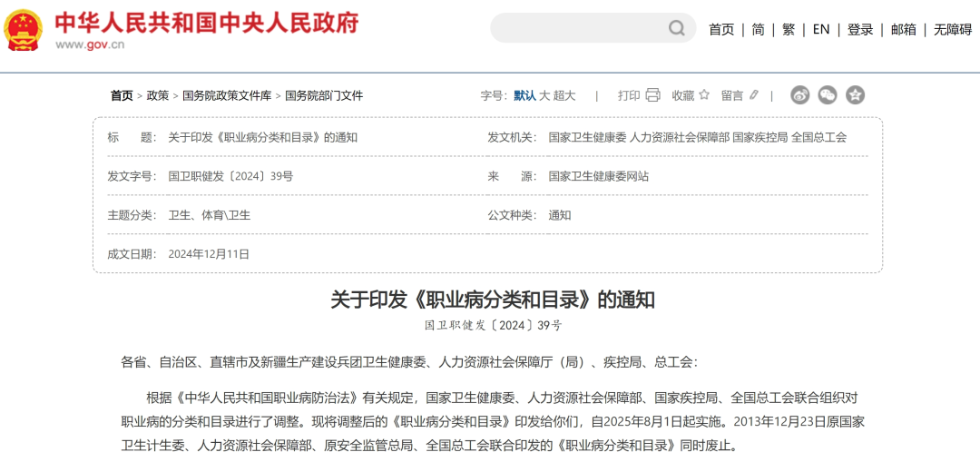Share to QQ Zone star icon
Screen dimensions: 980x462
(x=855, y=95)
